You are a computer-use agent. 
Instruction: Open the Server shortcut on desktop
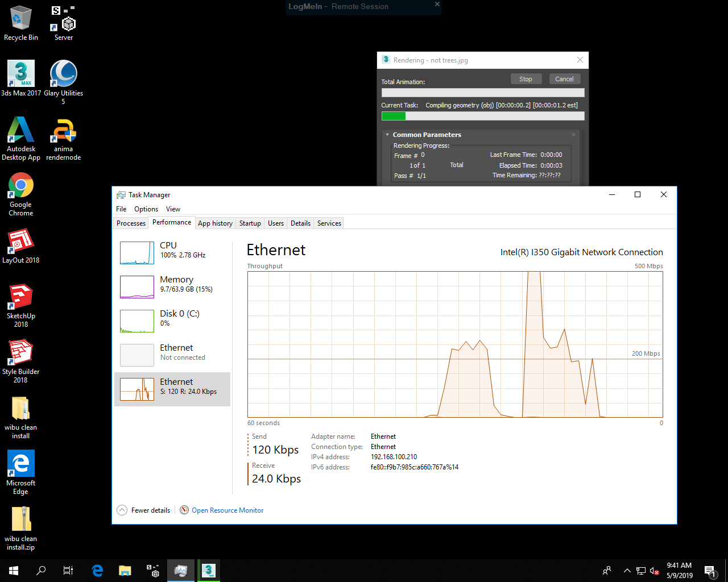click(64, 23)
